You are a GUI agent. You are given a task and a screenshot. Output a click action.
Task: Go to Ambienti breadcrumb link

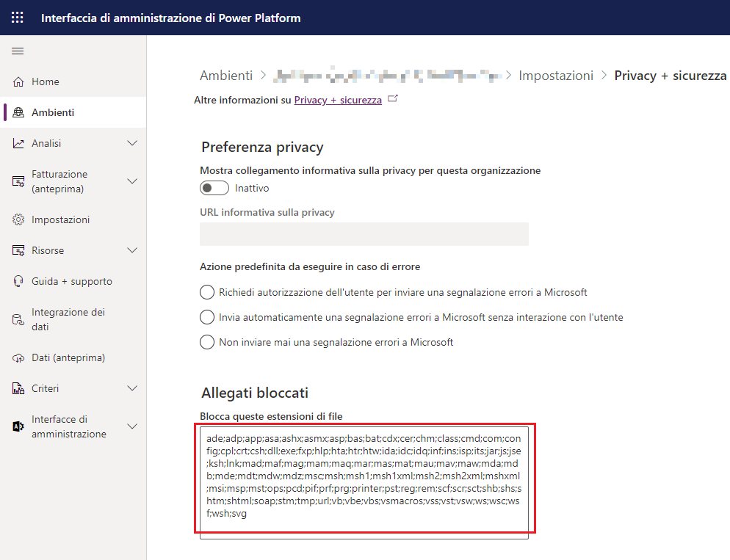pos(226,76)
